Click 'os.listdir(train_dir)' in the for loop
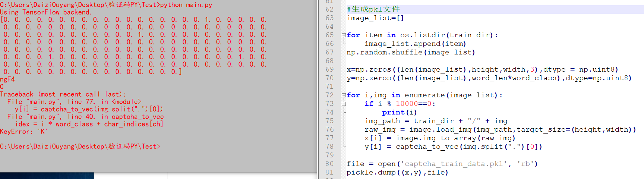Image resolution: width=644 pixels, height=179 pixels. point(446,35)
